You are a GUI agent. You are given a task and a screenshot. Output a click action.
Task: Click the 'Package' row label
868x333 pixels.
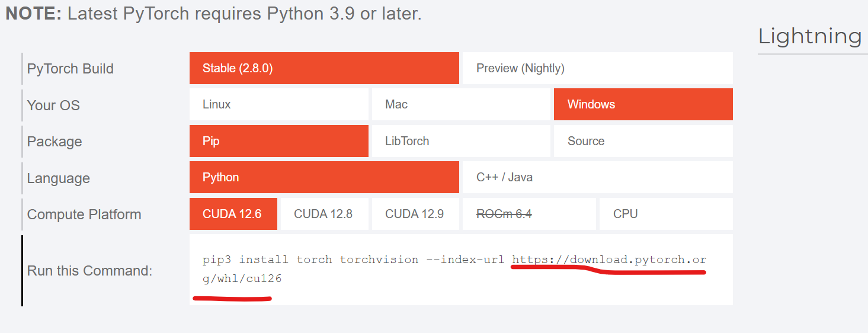tap(55, 142)
